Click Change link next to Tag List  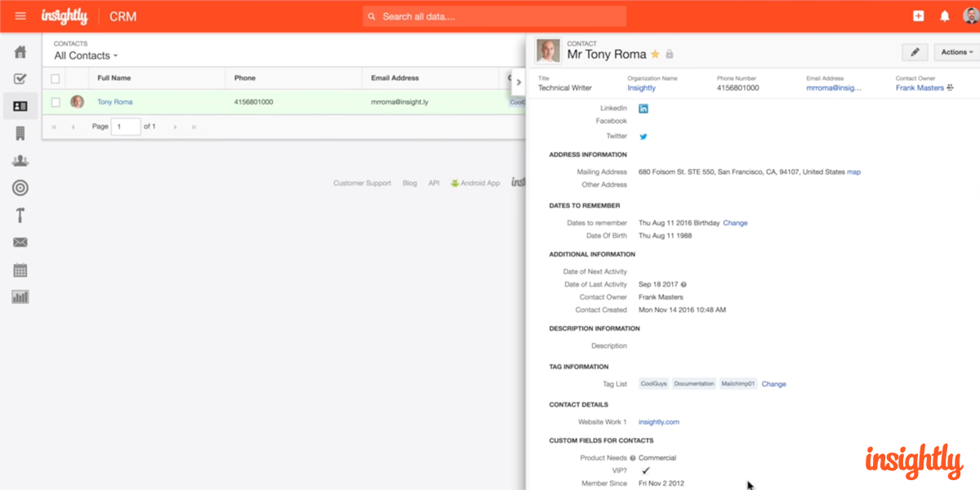773,384
